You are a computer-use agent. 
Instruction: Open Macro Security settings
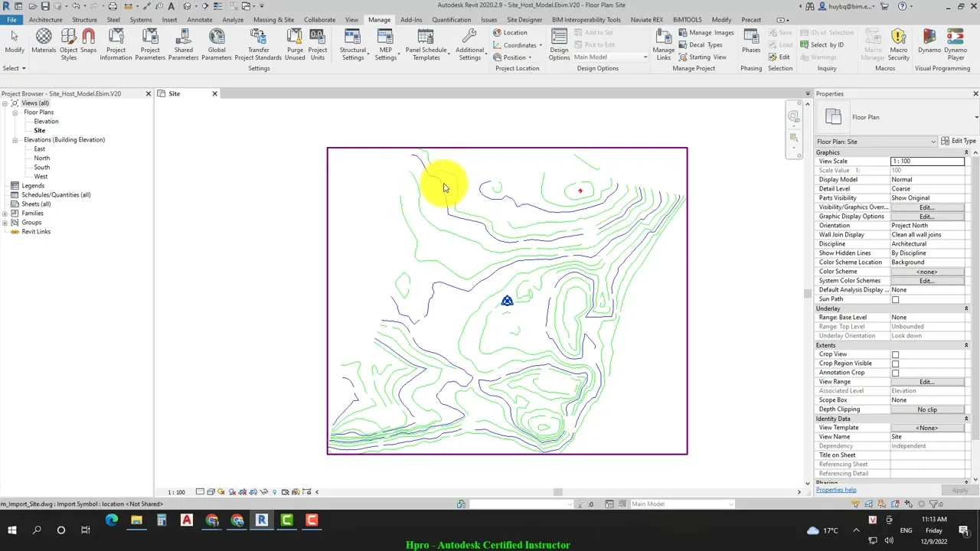[x=898, y=44]
